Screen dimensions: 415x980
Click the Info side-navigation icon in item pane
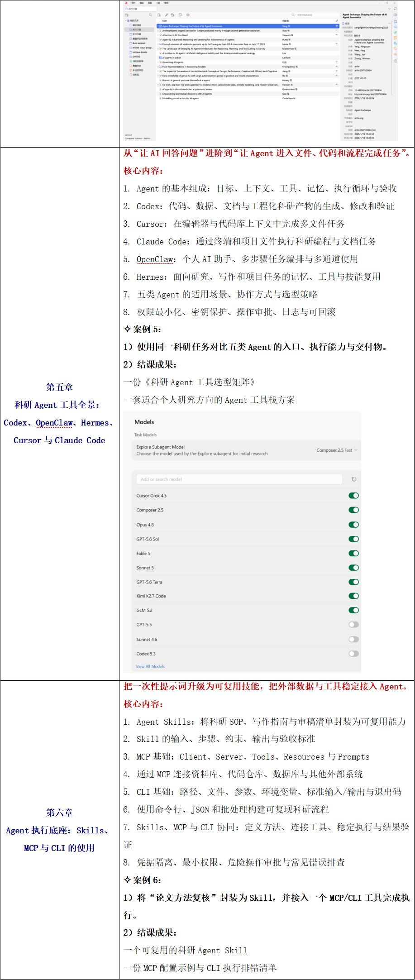pyautogui.click(x=395, y=22)
